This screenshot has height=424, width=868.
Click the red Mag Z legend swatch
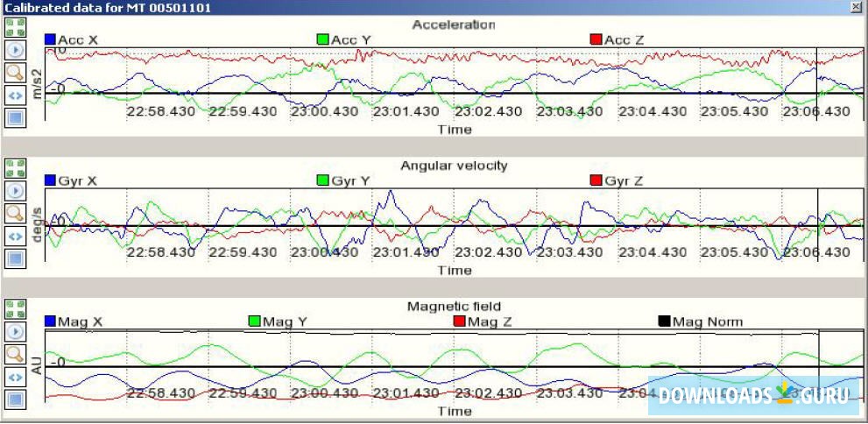coord(460,321)
